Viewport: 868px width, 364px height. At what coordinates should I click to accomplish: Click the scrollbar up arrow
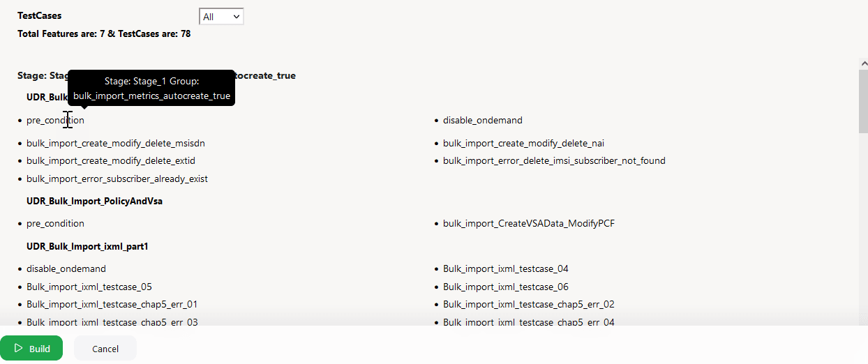[863, 63]
